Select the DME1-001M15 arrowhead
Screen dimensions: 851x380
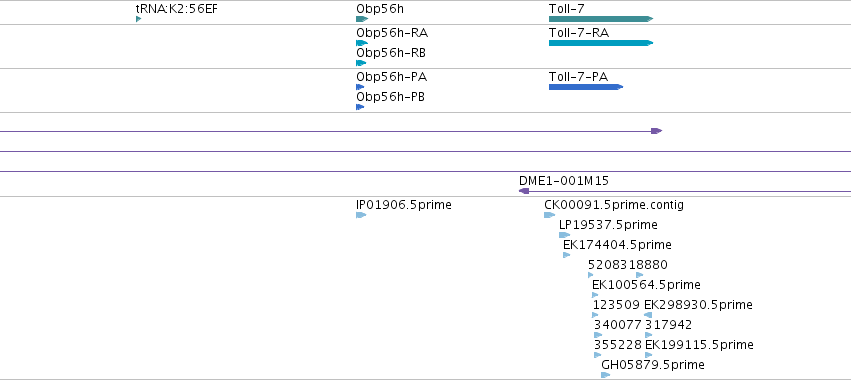coord(524,191)
